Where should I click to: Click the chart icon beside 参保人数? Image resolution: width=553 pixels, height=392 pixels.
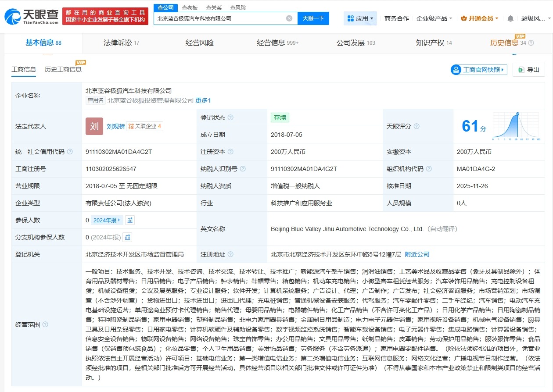point(130,220)
